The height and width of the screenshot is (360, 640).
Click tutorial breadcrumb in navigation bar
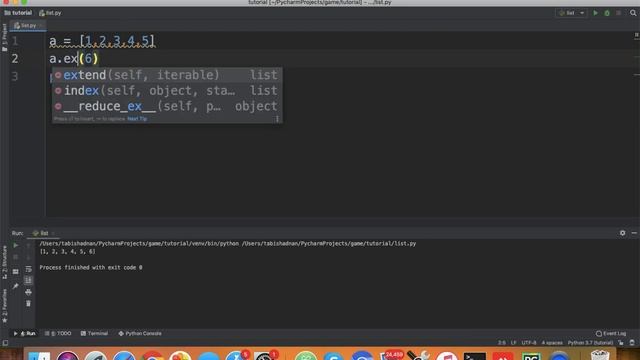18,13
